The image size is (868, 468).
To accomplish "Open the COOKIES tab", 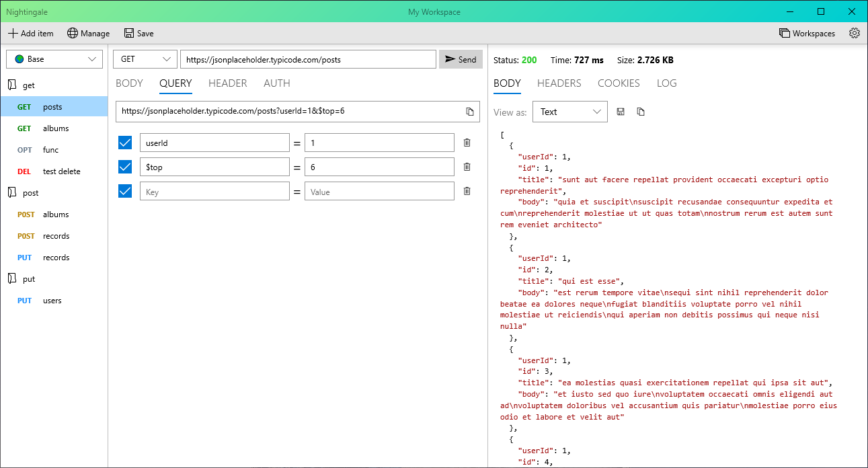I will pos(619,83).
